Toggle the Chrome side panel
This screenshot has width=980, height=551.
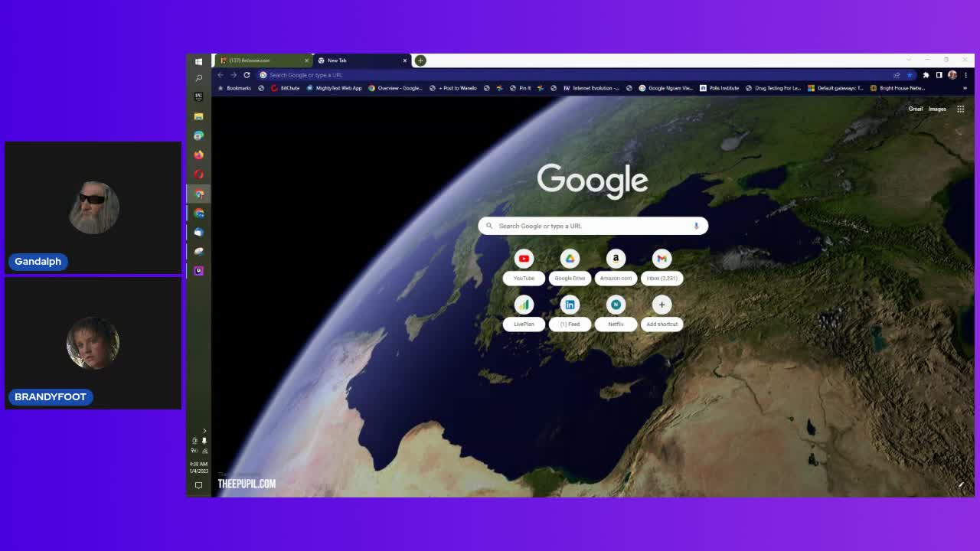pos(939,75)
